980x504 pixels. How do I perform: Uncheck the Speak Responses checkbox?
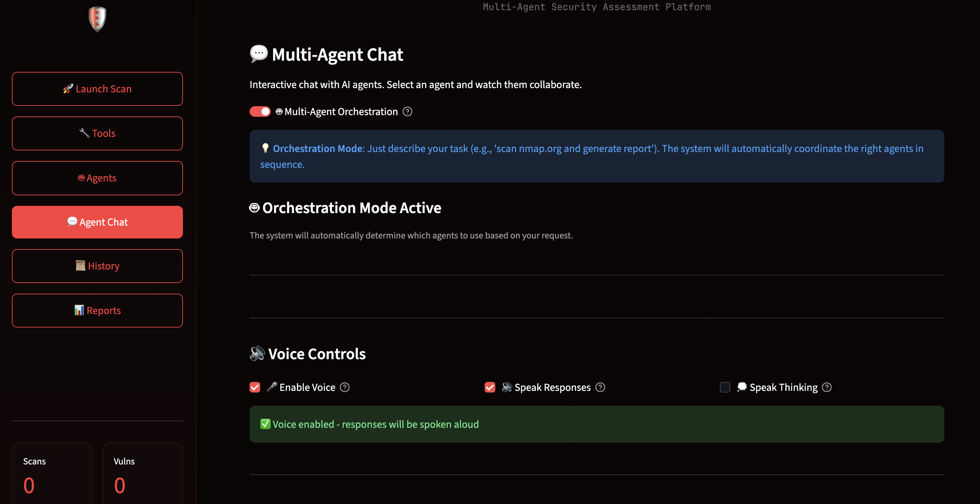(490, 387)
